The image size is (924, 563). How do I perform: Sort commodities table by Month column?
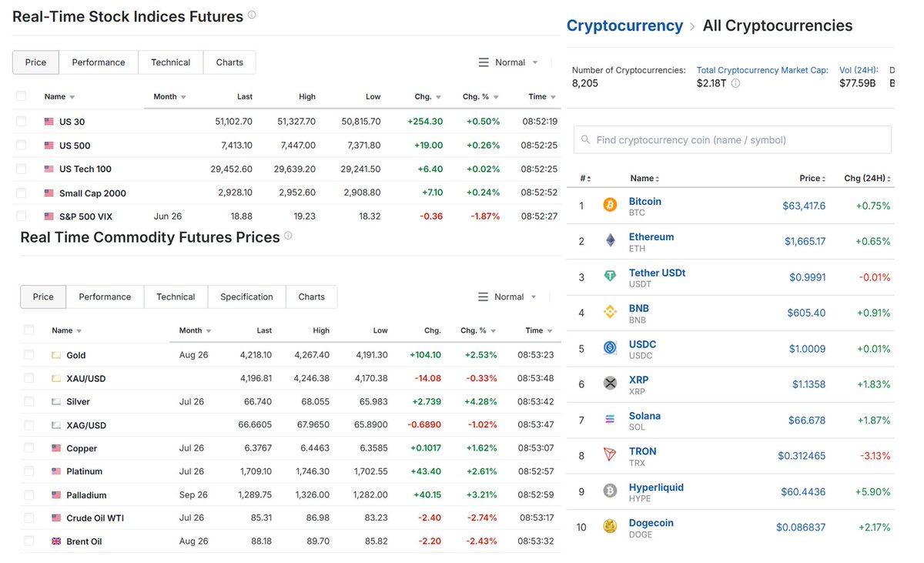(195, 330)
